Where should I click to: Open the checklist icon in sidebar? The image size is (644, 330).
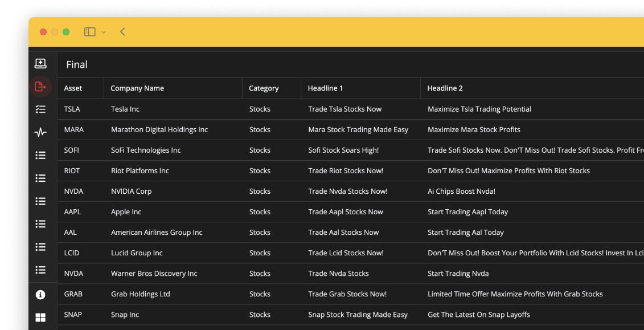coord(40,109)
